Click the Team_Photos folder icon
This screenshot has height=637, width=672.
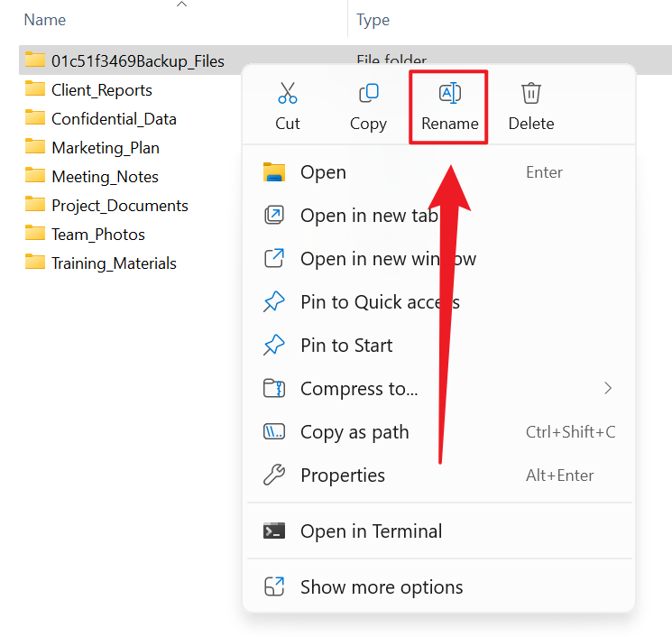click(35, 233)
